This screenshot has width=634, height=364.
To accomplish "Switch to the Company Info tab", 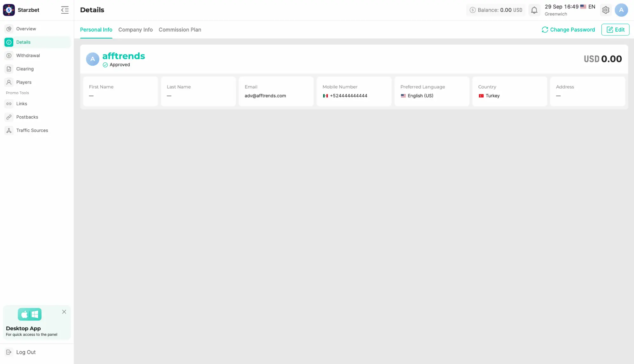I will click(x=135, y=30).
